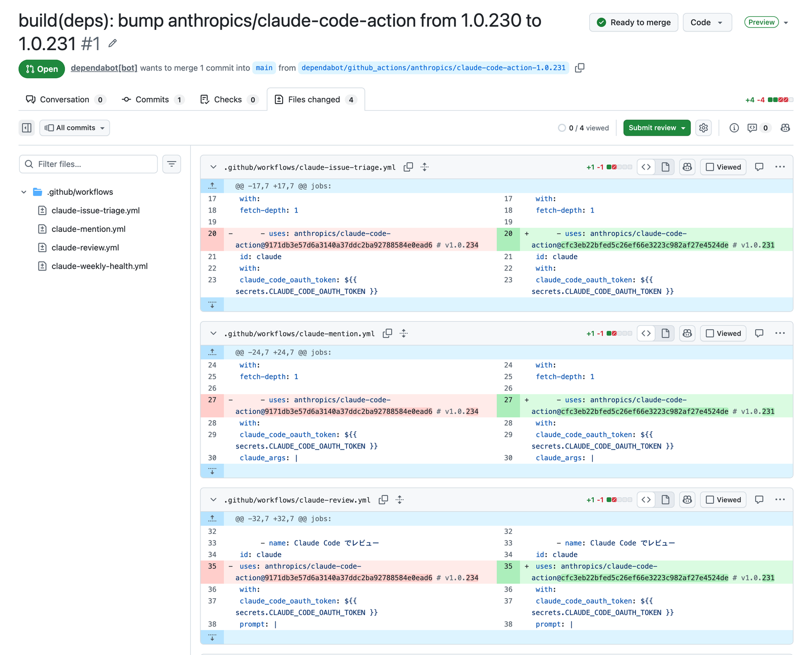Open more options for claude-review.yml
This screenshot has width=812, height=655.
click(780, 500)
